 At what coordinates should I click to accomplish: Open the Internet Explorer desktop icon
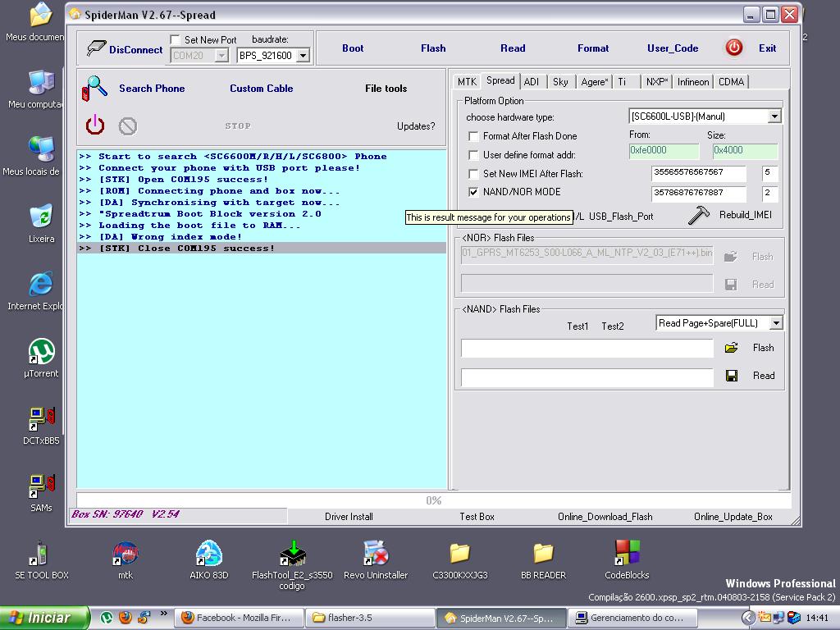pos(42,284)
